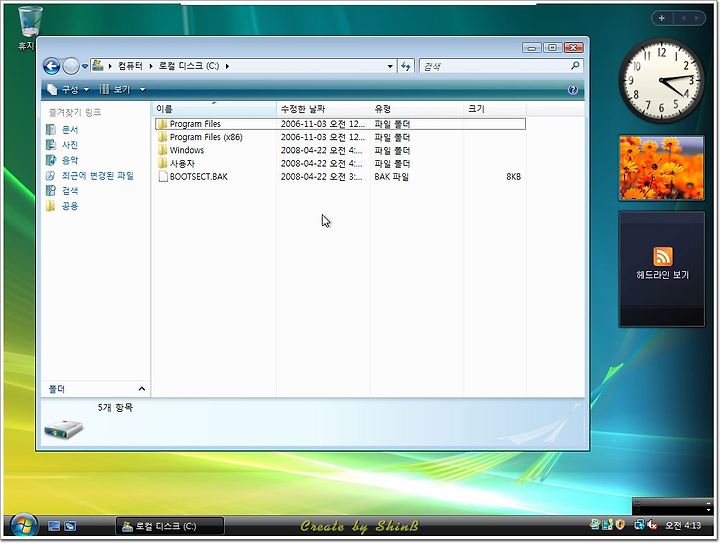Click the 사용자 folder icon
The height and width of the screenshot is (543, 720).
point(162,163)
